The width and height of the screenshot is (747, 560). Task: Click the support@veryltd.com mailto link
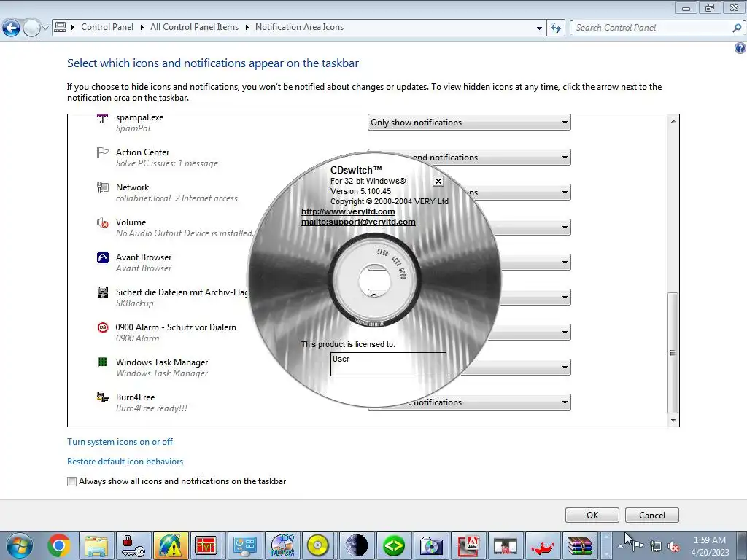[358, 222]
